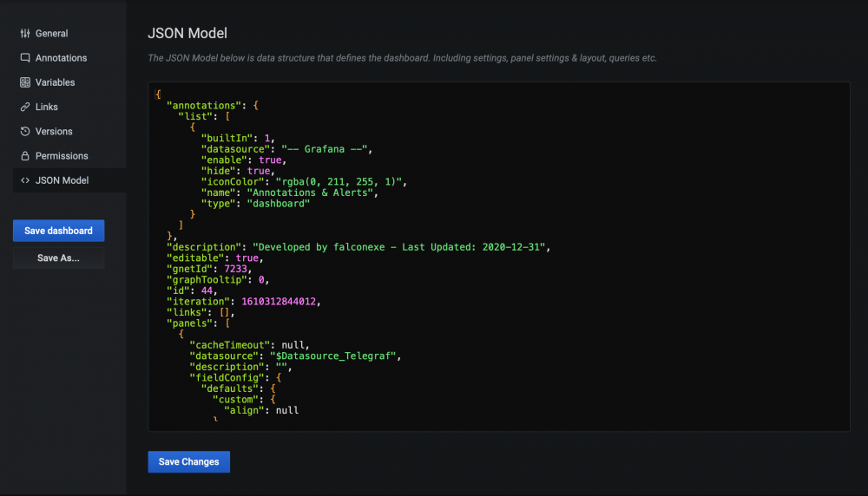Click the Links chain icon
This screenshot has width=868, height=496.
[25, 107]
